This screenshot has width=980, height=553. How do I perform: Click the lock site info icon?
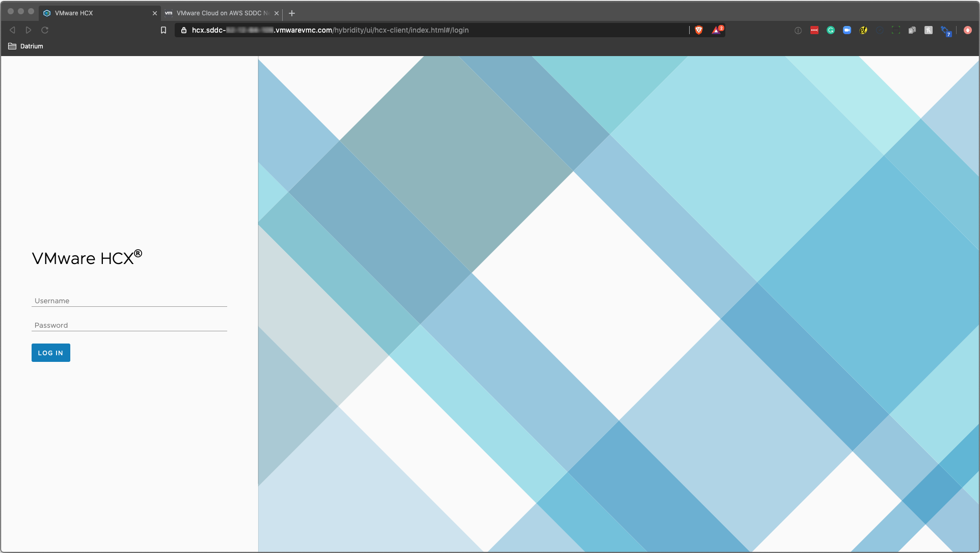point(184,30)
